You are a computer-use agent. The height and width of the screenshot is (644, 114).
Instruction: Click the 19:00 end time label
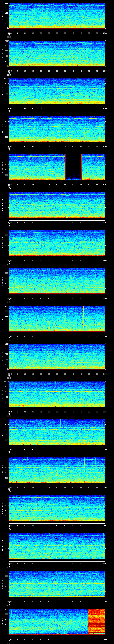pos(105,184)
